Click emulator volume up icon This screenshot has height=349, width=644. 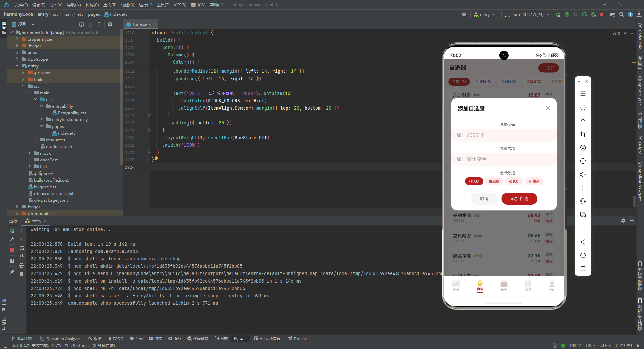click(x=583, y=174)
